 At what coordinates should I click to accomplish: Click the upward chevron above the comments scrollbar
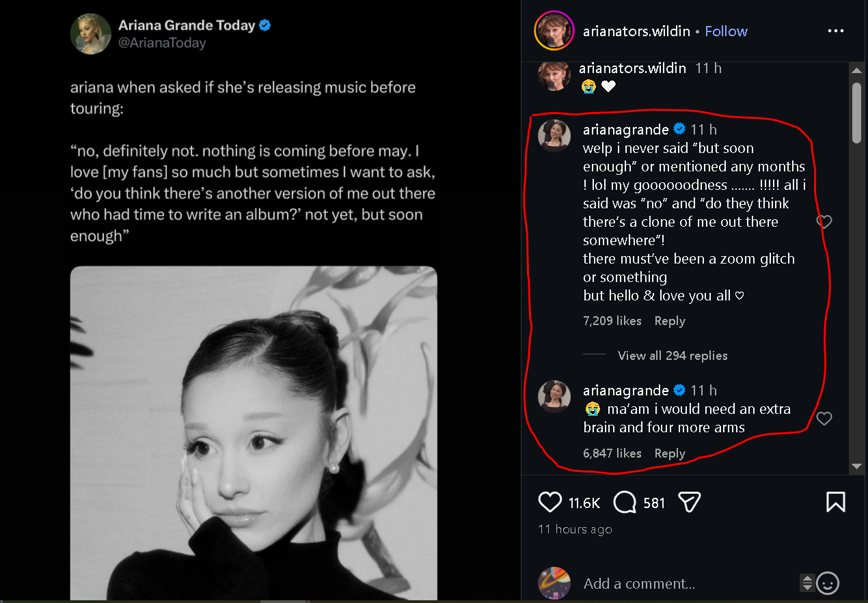pyautogui.click(x=856, y=69)
